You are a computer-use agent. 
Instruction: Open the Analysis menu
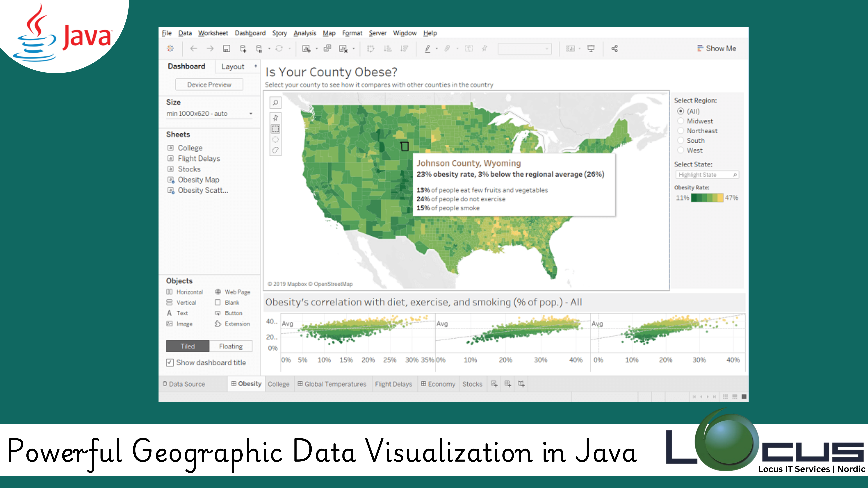[305, 33]
